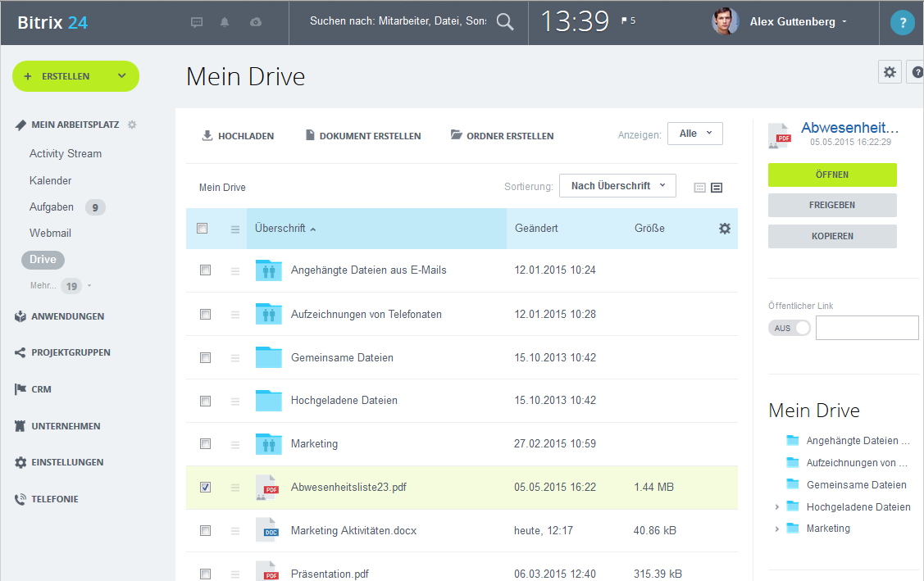Viewport: 924px width, 581px height.
Task: Click Dokument erstellen button
Action: (x=363, y=135)
